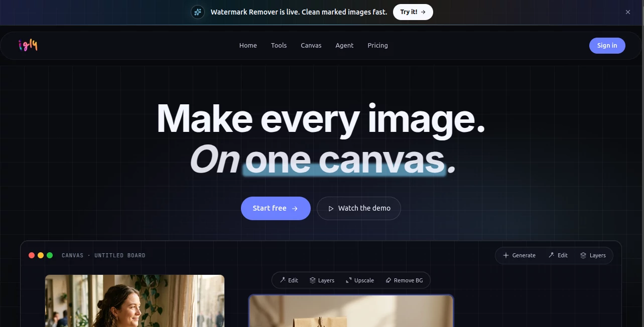The height and width of the screenshot is (327, 644).
Task: Click the Watermark Remover announcement text
Action: (299, 12)
